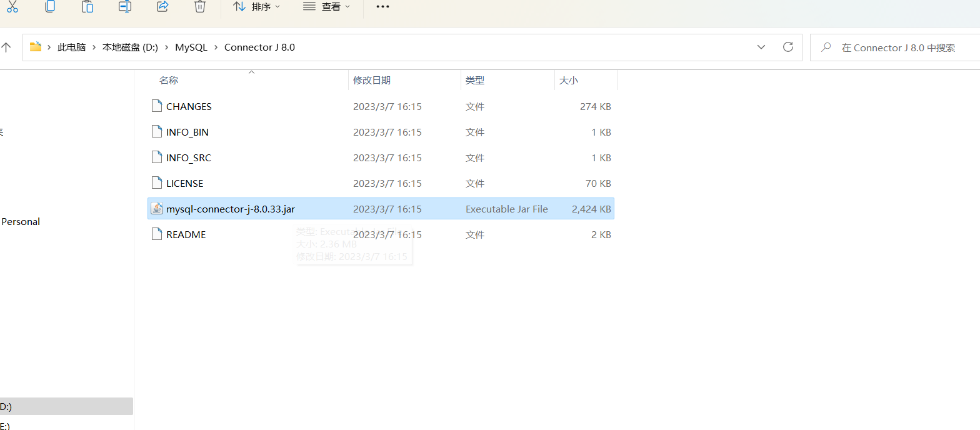
Task: Click the LICENSE file icon
Action: 156,183
